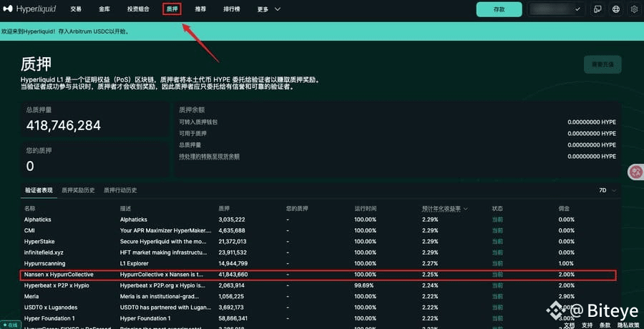The width and height of the screenshot is (644, 329).
Task: Open the 7D time range dropdown
Action: 608,190
